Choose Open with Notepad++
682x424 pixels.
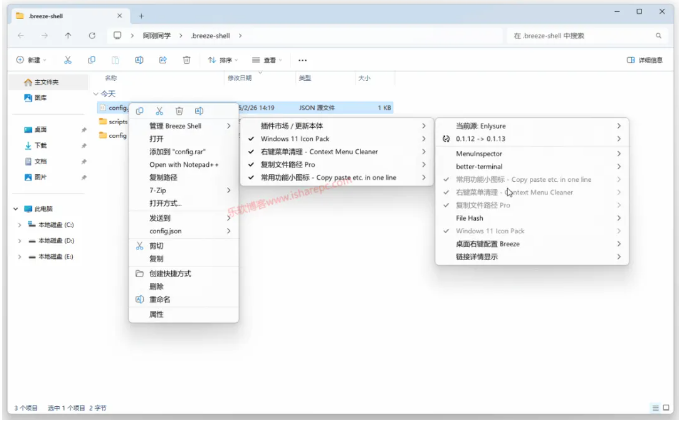click(x=184, y=164)
